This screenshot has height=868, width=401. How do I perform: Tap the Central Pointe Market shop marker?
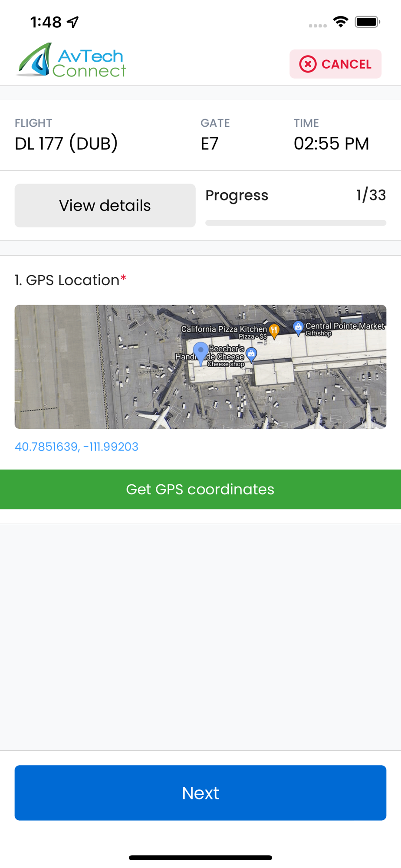(x=298, y=329)
